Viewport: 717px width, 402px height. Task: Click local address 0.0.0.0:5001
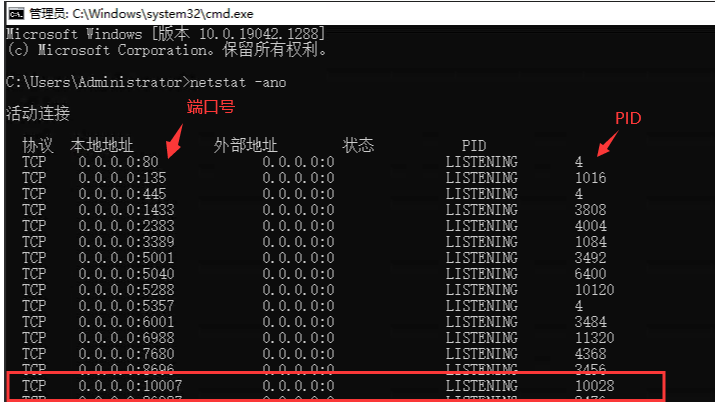point(126,258)
